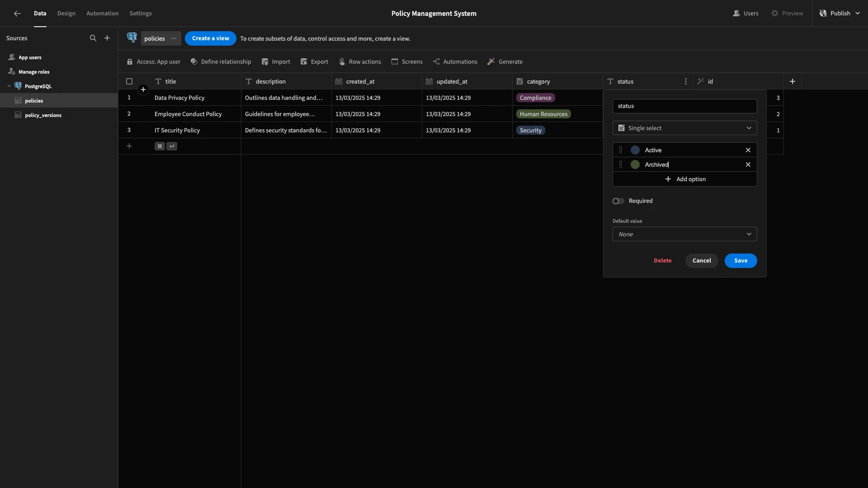Open Row actions

pos(360,62)
